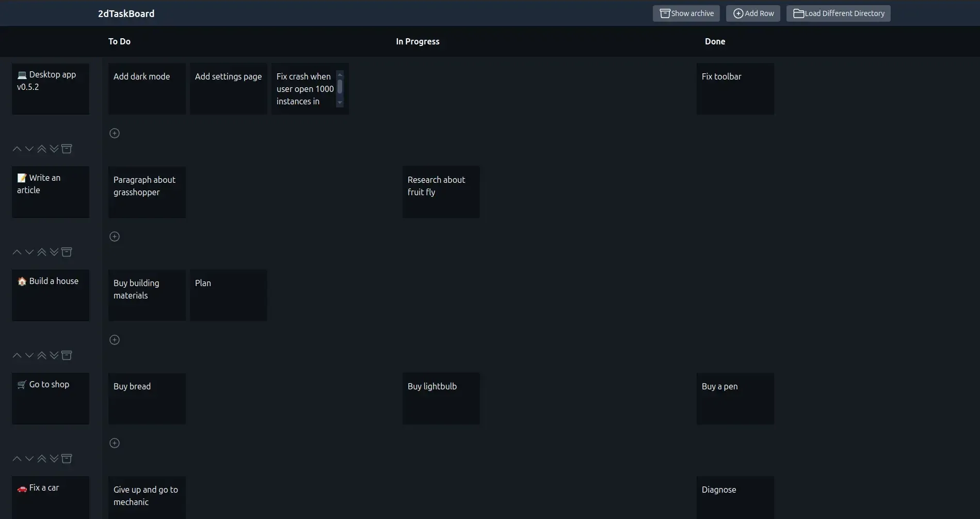The image size is (980, 519).
Task: Move the "Fix a car" row to bottom
Action: [x=54, y=516]
